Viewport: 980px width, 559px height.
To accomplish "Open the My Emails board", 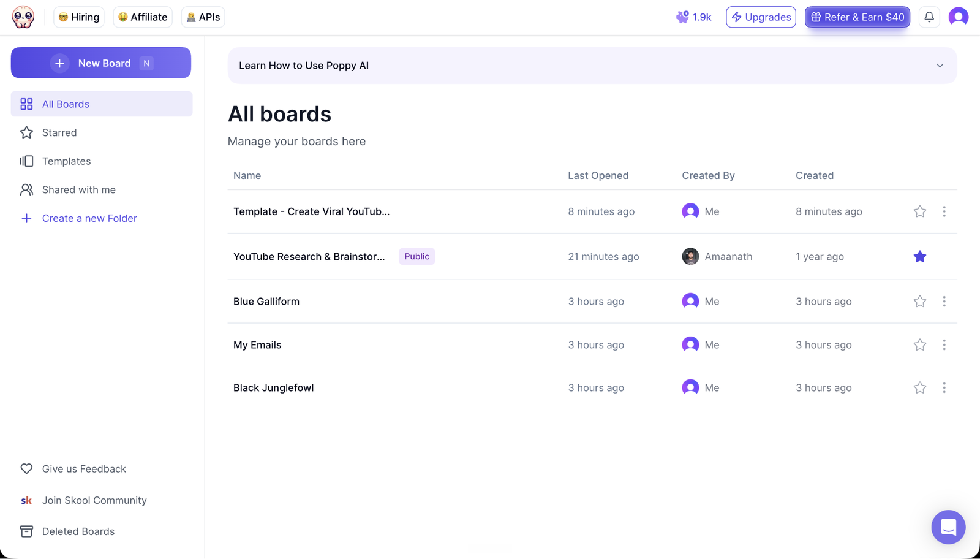I will [x=257, y=345].
